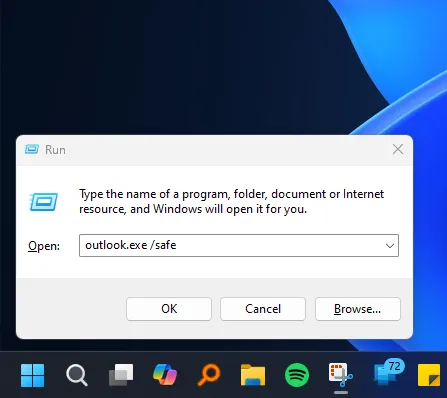The width and height of the screenshot is (447, 398).
Task: Open the app with 72 badge
Action: (388, 373)
